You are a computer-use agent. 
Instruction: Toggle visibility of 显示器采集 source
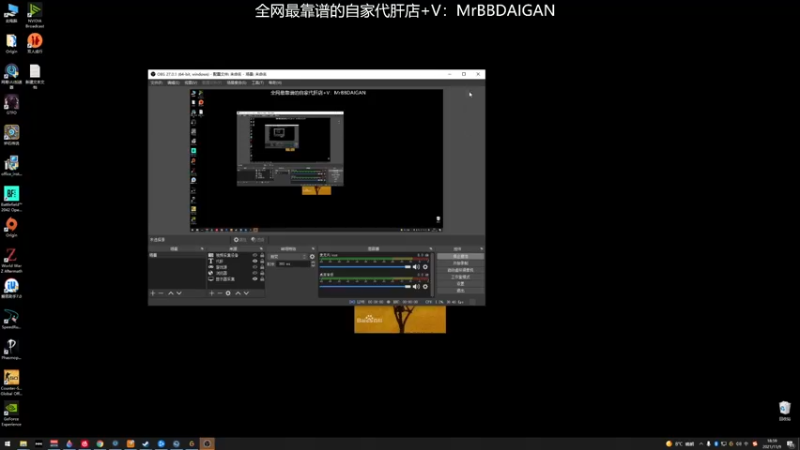point(255,279)
